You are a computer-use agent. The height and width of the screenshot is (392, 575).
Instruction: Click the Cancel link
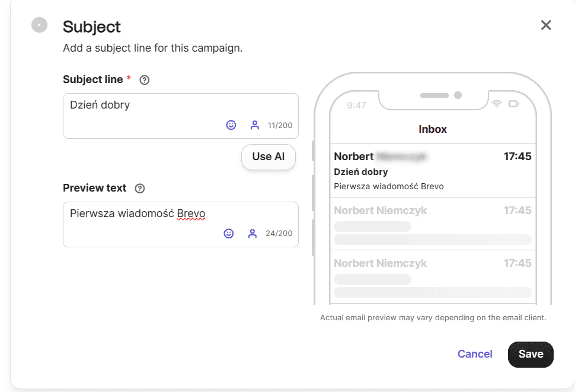(x=475, y=354)
